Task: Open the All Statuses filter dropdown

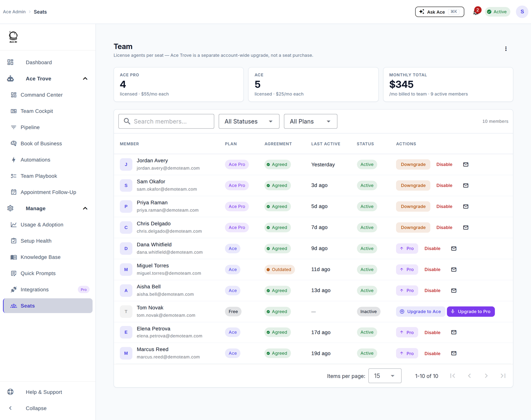Action: pos(249,121)
